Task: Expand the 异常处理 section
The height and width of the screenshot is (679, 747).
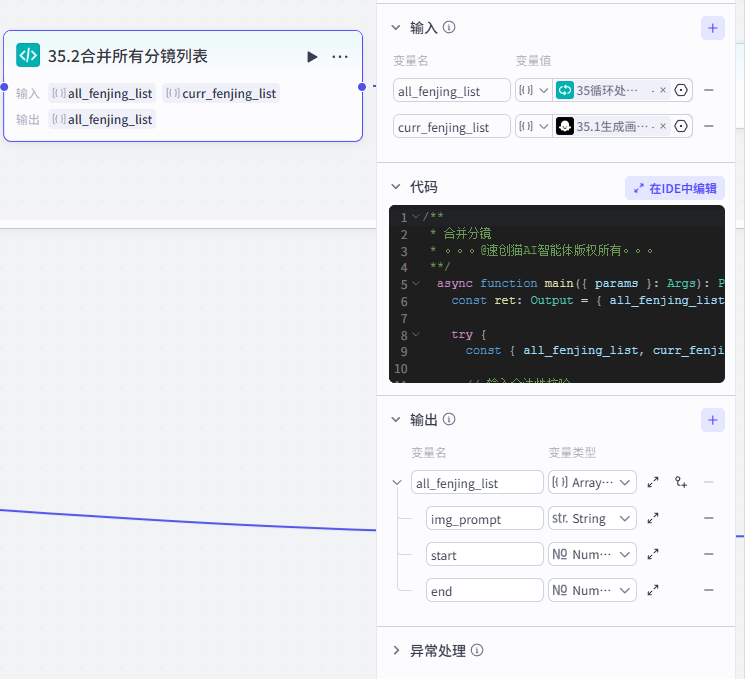Action: (395, 650)
